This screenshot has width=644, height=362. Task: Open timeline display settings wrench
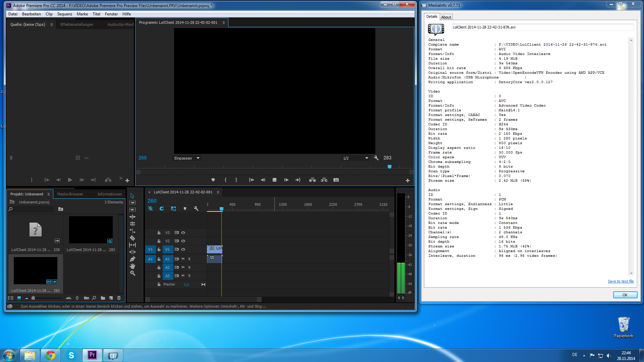196,208
